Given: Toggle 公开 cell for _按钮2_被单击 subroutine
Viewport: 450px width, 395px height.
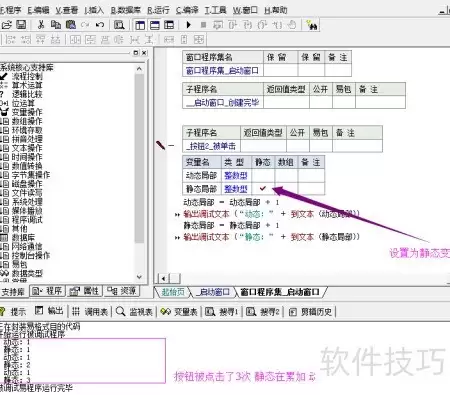Looking at the screenshot, I should (298, 146).
